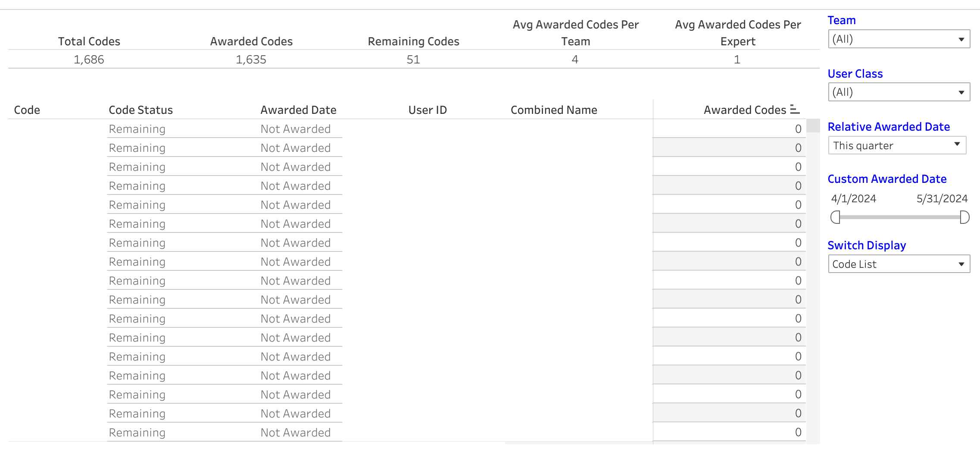980x452 pixels.
Task: Click the left handle of date slider
Action: click(x=835, y=217)
